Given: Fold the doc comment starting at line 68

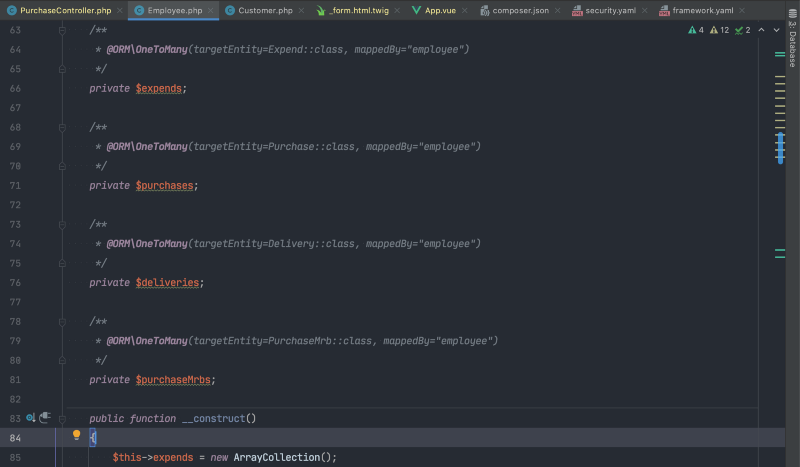Looking at the screenshot, I should pos(62,127).
